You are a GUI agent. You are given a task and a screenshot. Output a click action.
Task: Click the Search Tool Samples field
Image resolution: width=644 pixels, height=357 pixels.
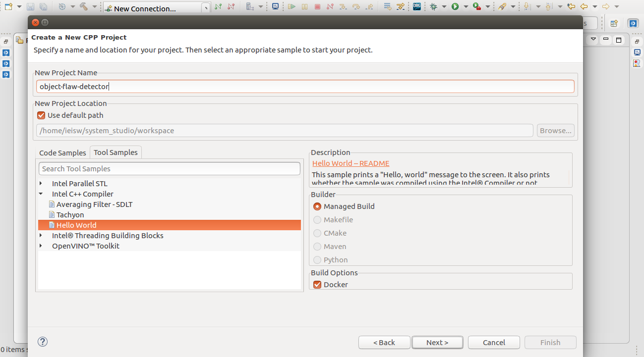[170, 169]
